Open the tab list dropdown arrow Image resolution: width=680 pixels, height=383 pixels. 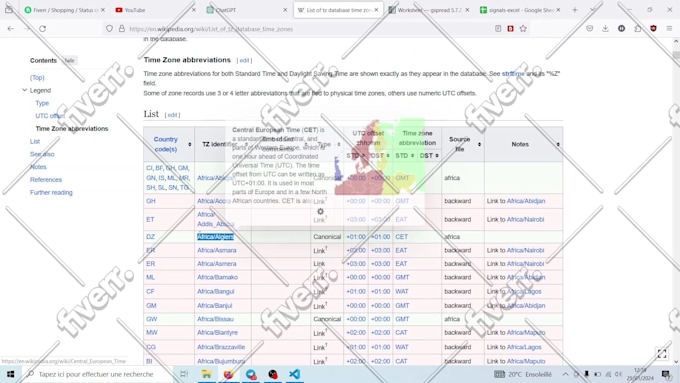(x=592, y=10)
